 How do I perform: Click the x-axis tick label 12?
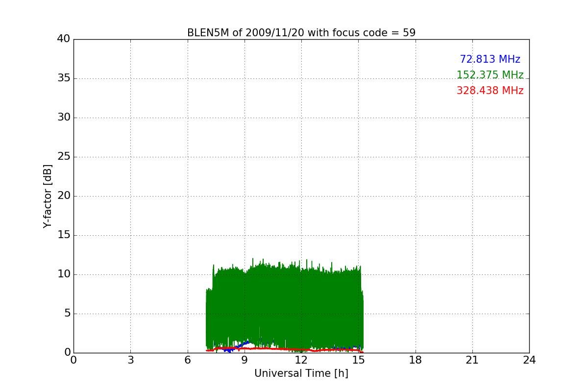pyautogui.click(x=301, y=360)
